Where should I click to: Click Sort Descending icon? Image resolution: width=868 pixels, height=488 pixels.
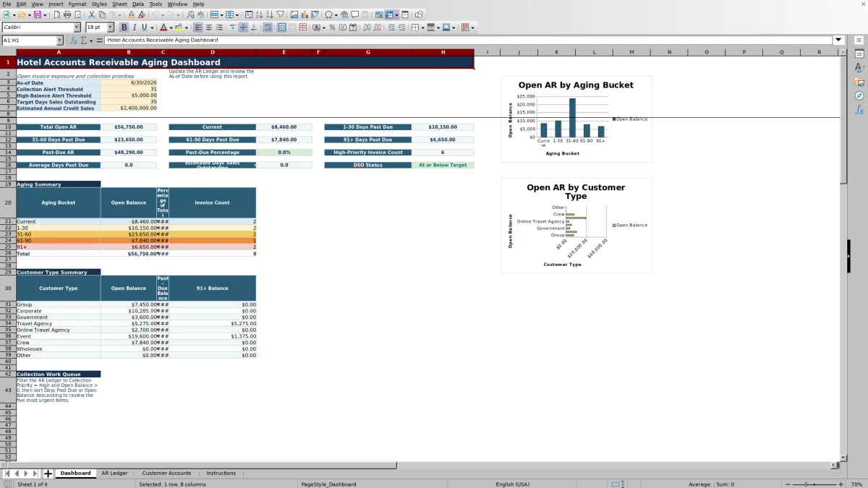pos(269,14)
